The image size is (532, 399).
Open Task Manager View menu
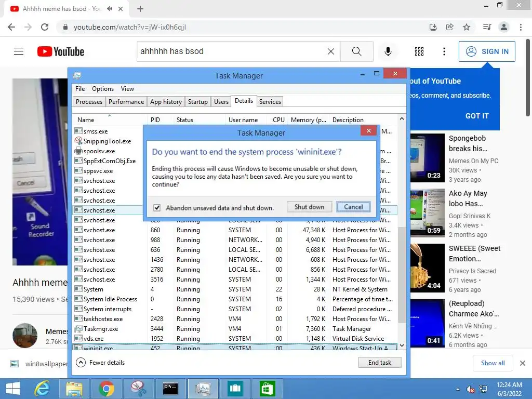tap(128, 88)
